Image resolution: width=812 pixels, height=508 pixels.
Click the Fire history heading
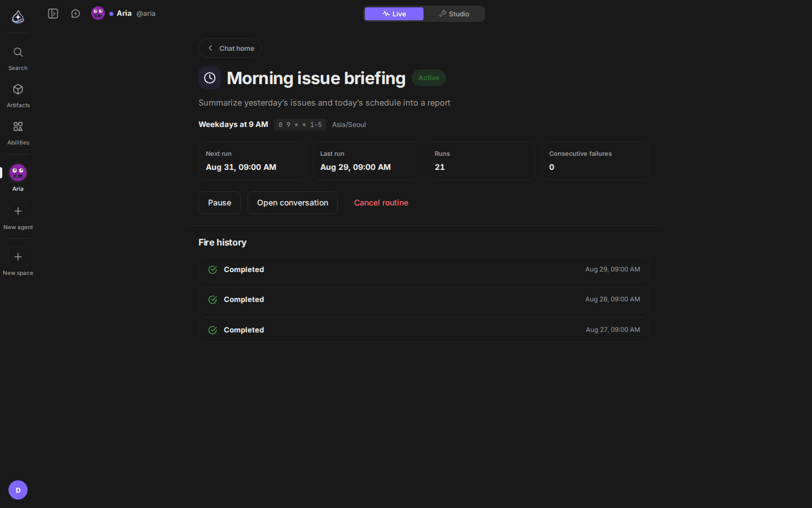click(223, 242)
